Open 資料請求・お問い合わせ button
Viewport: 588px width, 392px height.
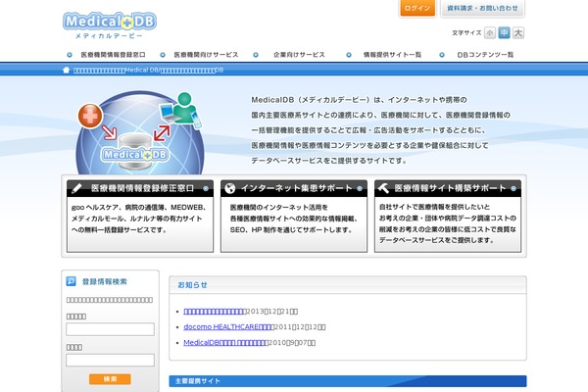pyautogui.click(x=482, y=8)
